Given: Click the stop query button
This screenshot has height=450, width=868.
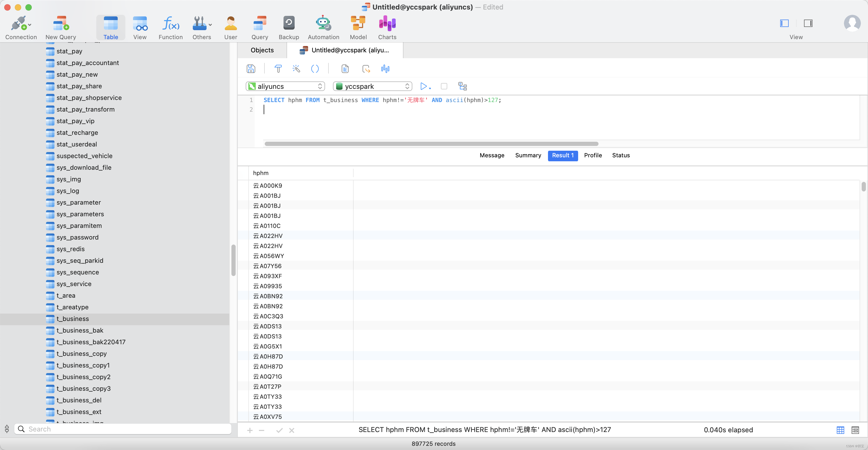Looking at the screenshot, I should pos(444,86).
